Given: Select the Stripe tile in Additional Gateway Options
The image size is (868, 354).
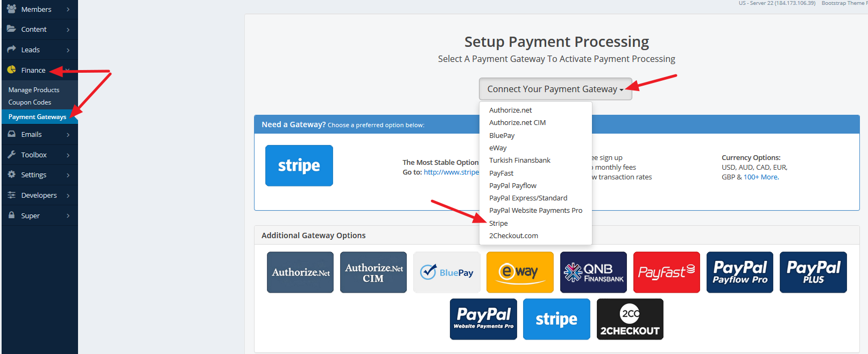Looking at the screenshot, I should [556, 319].
